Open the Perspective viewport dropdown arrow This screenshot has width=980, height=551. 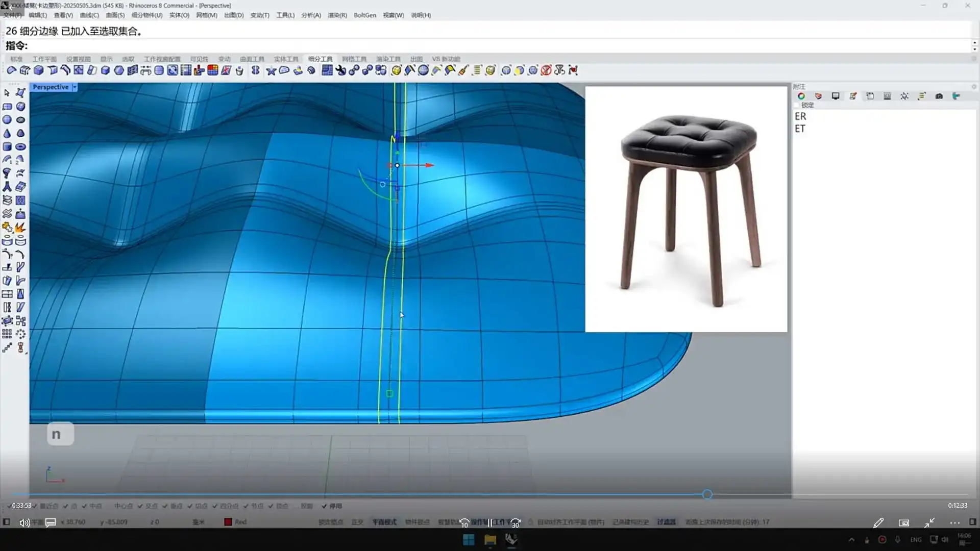coord(75,87)
